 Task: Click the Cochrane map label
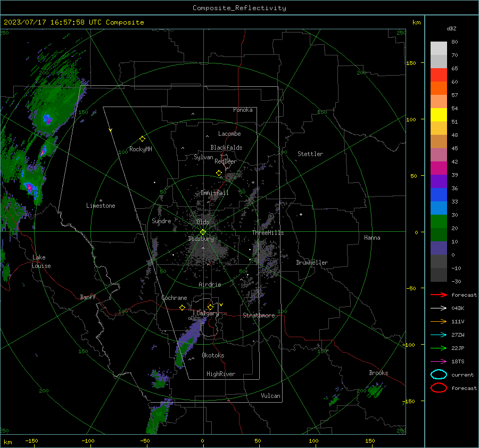point(174,298)
